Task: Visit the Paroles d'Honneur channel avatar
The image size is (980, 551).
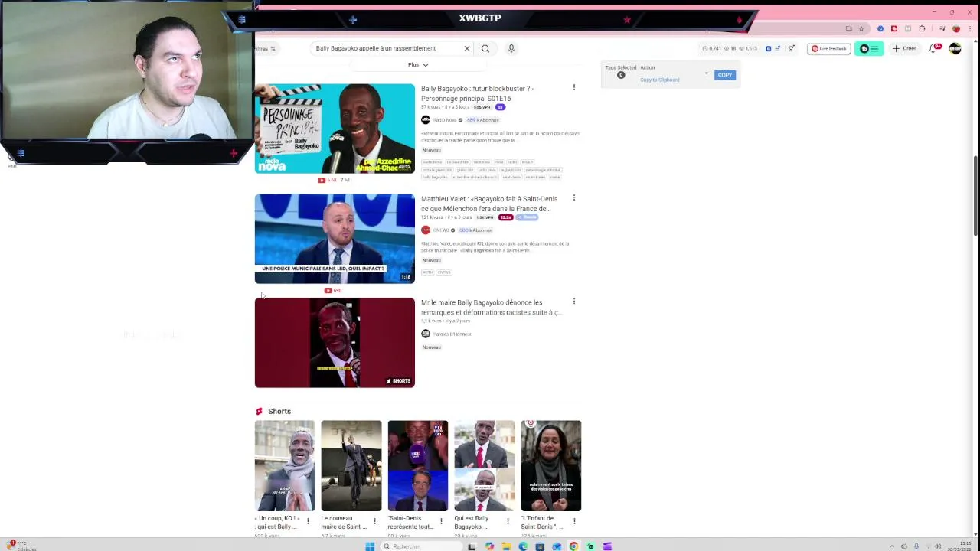Action: coord(426,334)
